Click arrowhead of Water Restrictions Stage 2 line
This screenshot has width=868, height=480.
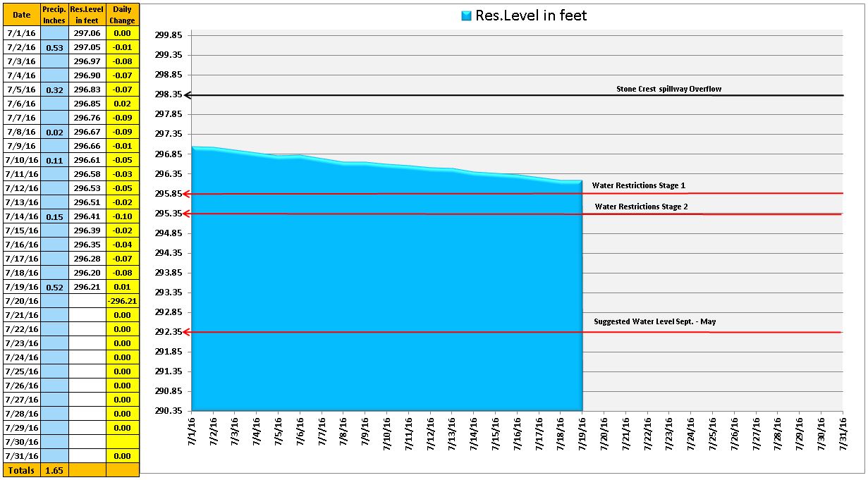click(188, 214)
